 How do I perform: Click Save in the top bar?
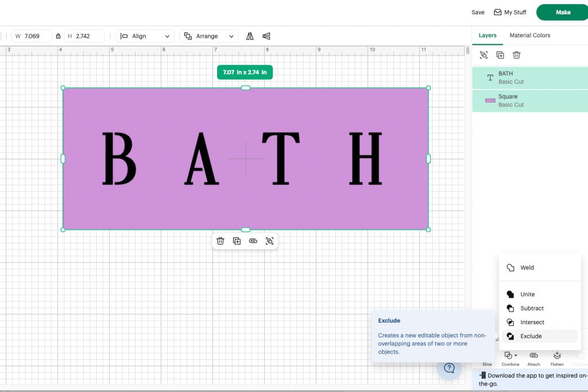[x=477, y=11]
